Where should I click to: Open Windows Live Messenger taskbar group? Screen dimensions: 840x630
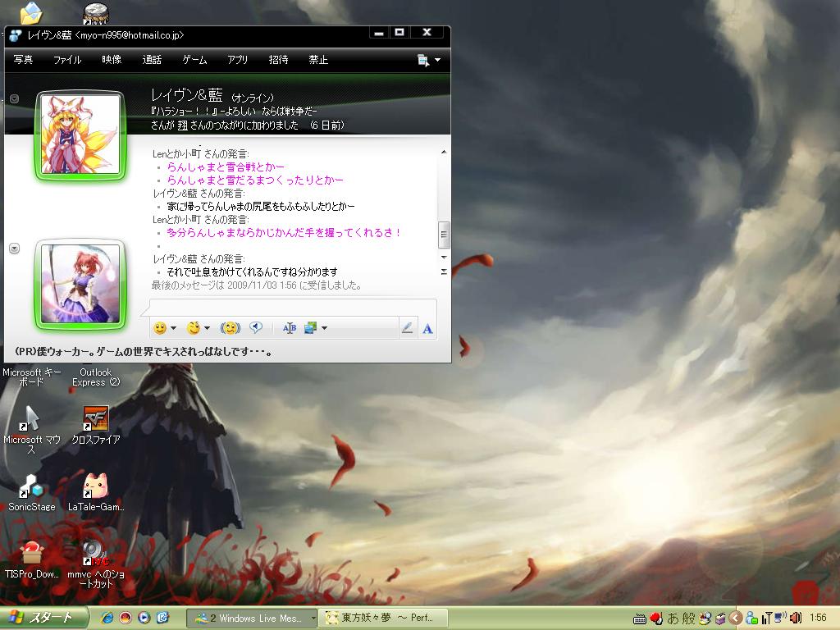(251, 619)
